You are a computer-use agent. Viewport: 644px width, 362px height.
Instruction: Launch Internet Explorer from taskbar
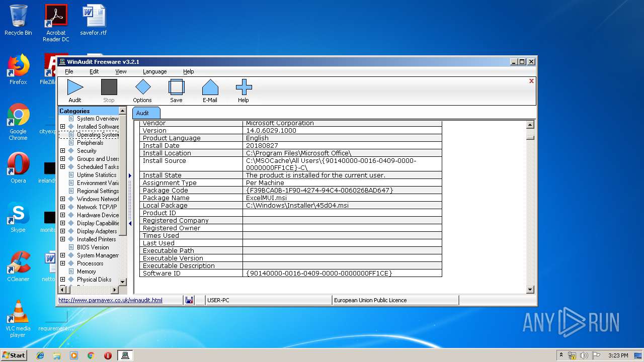tap(40, 355)
